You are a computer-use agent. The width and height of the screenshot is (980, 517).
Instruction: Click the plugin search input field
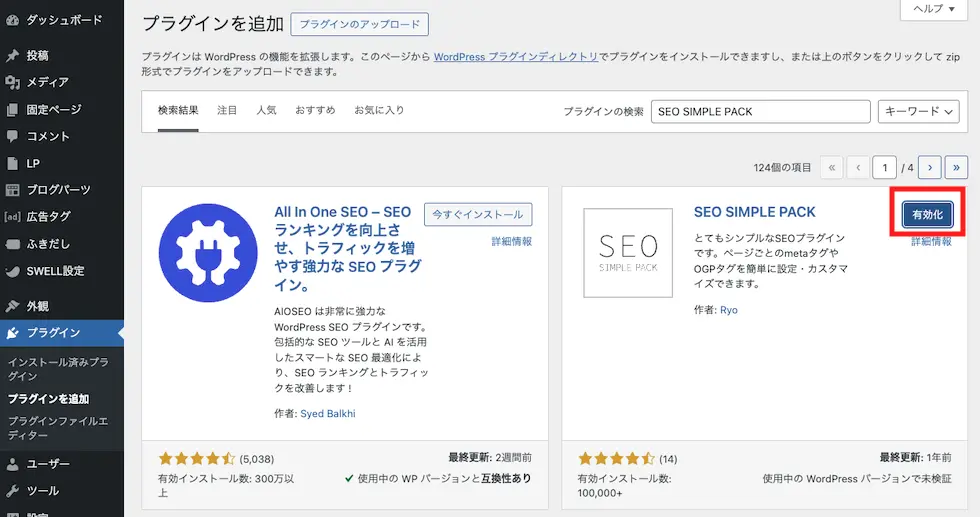tap(761, 111)
